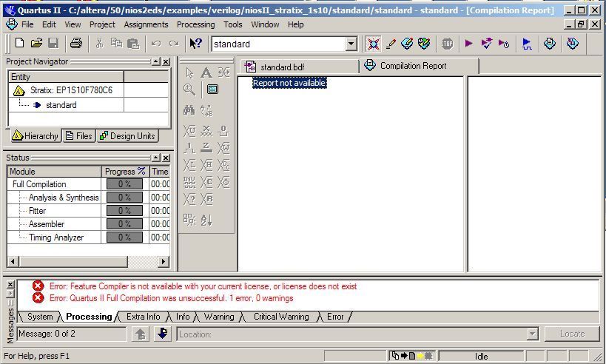The height and width of the screenshot is (364, 606).
Task: Click the Assignment Editor pencil icon
Action: tap(391, 44)
